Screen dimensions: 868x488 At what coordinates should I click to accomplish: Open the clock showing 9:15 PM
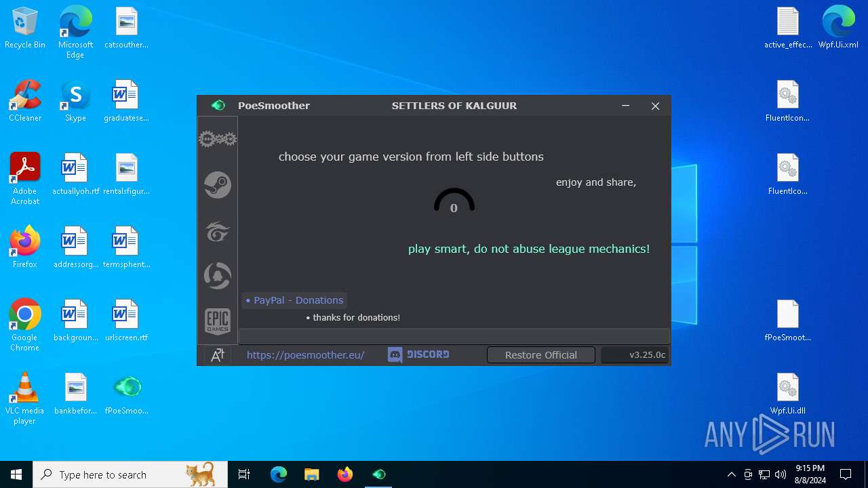tap(810, 474)
